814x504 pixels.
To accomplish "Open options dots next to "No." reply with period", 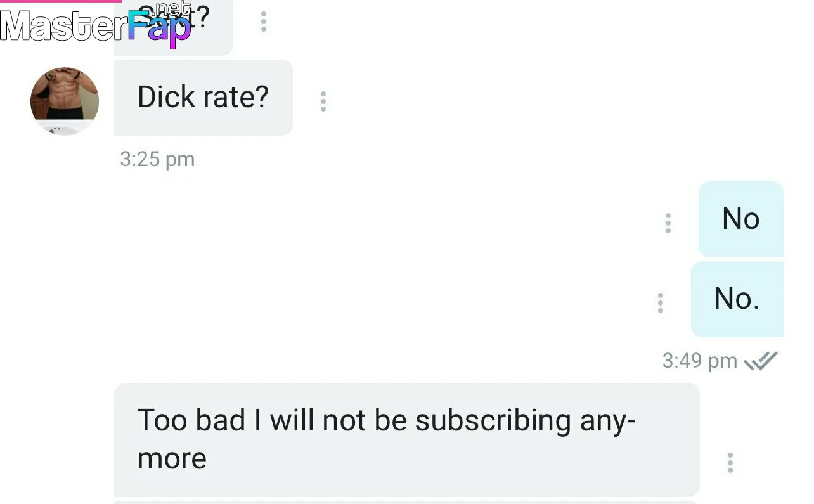I will pyautogui.click(x=661, y=303).
